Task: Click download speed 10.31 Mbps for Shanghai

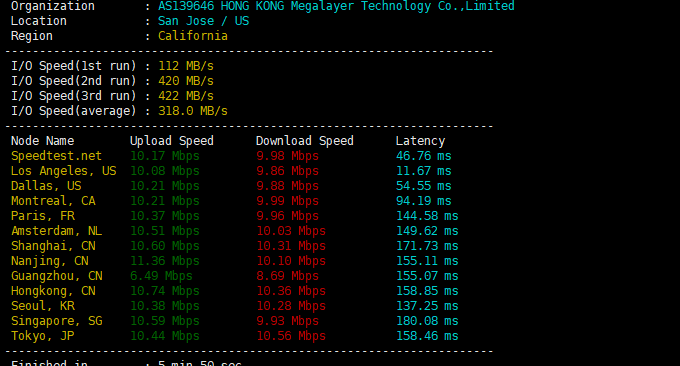Action: point(291,246)
